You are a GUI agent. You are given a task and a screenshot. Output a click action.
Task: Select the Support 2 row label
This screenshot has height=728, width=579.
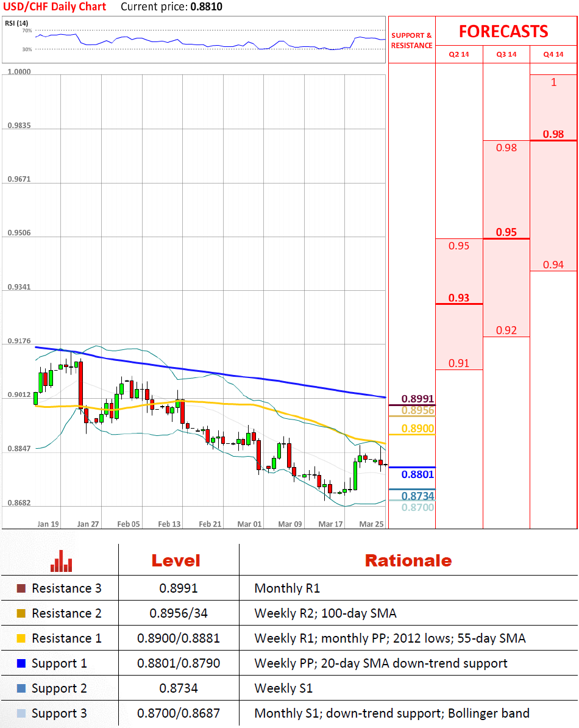59,688
